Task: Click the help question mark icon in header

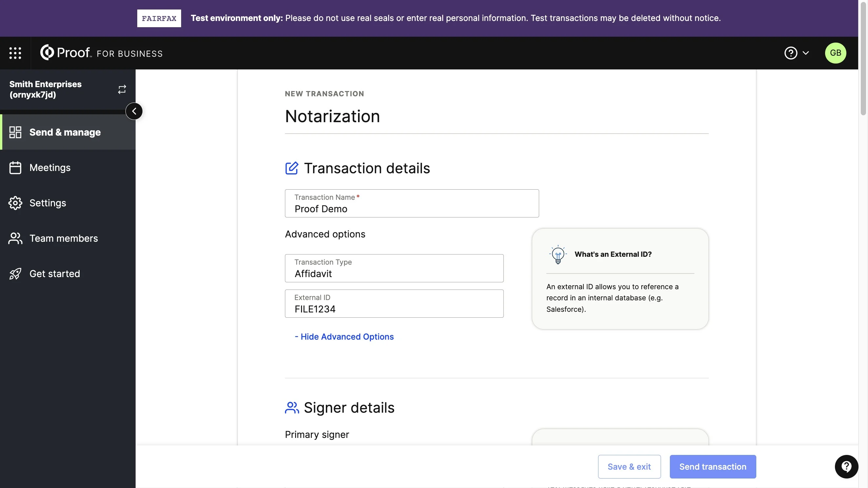Action: pos(790,53)
